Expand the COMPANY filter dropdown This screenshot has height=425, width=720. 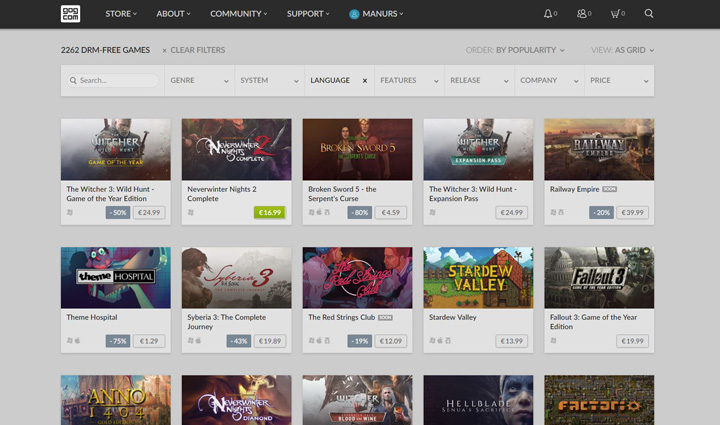point(549,81)
